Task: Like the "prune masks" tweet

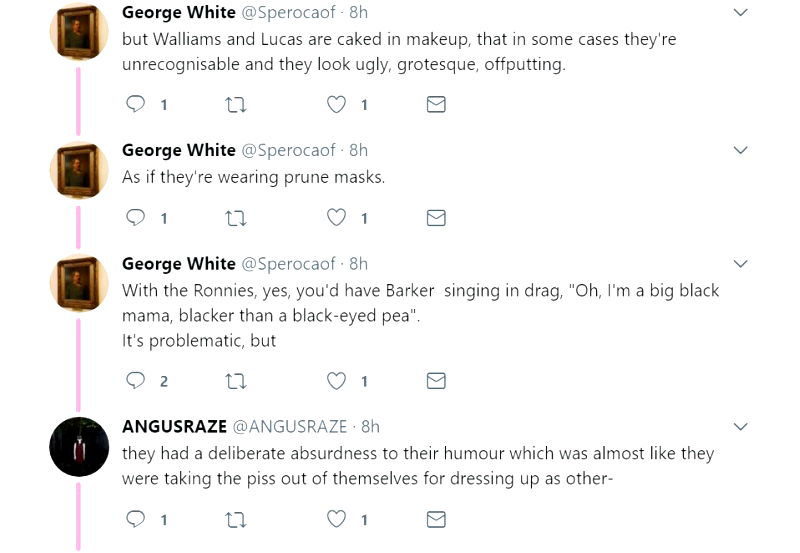Action: point(337,218)
